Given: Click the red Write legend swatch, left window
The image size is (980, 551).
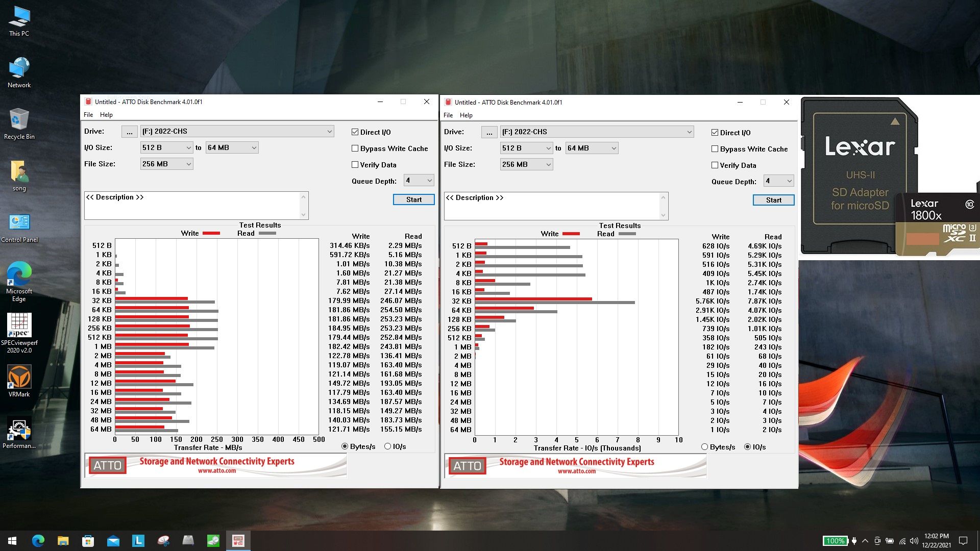Looking at the screenshot, I should [211, 233].
